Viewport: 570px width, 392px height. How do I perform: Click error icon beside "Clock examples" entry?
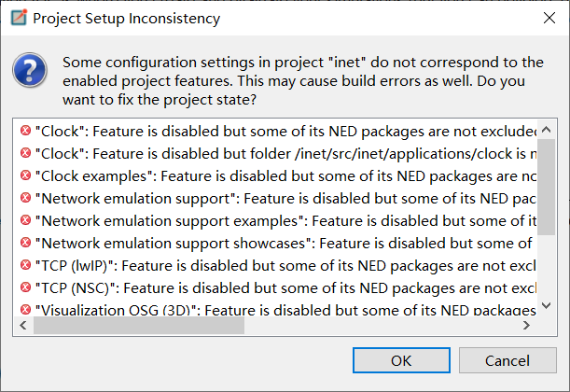(25, 175)
